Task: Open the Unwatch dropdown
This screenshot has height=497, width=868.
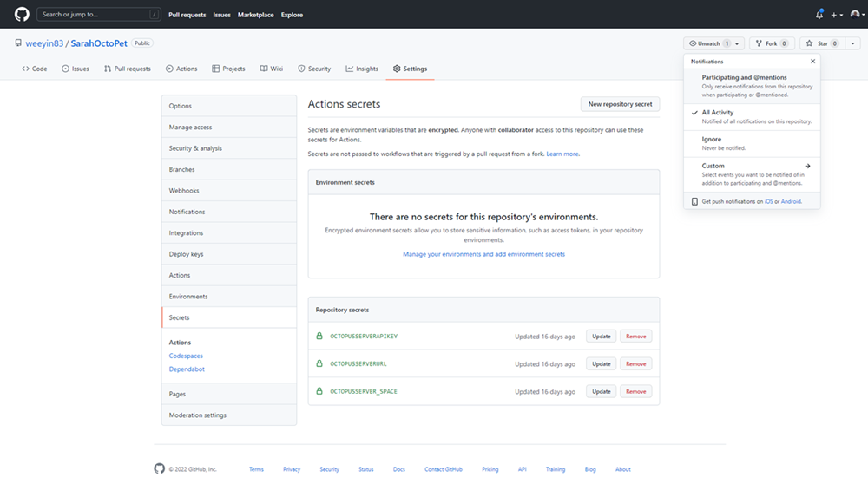Action: (x=713, y=43)
